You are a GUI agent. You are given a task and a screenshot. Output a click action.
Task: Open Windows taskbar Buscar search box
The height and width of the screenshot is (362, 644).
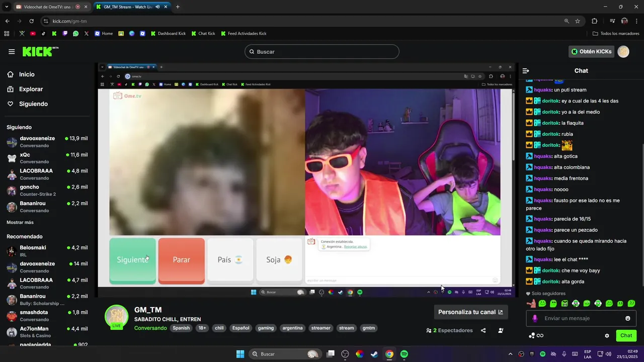point(285,354)
